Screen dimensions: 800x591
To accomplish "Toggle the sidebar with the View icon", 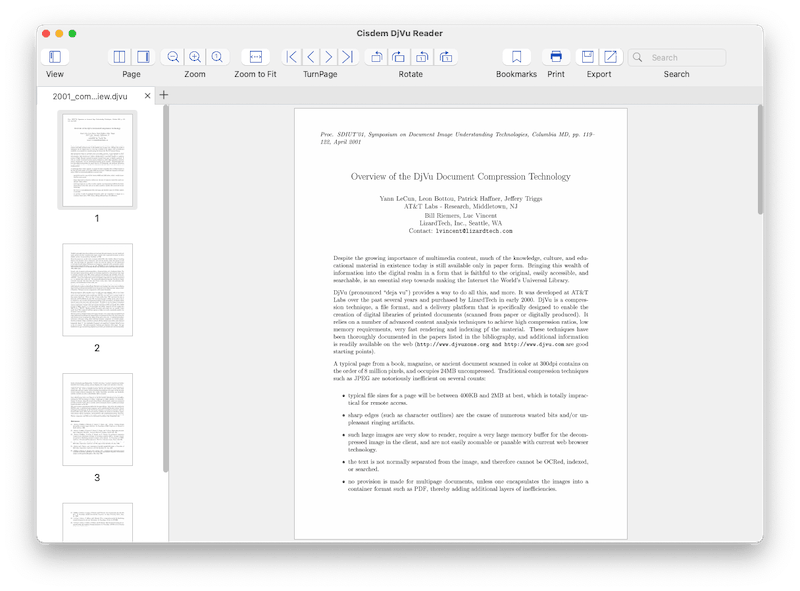I will point(55,57).
